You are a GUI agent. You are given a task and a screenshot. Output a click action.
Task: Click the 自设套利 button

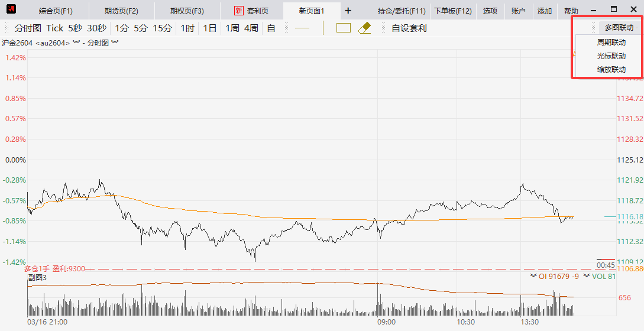coord(409,28)
